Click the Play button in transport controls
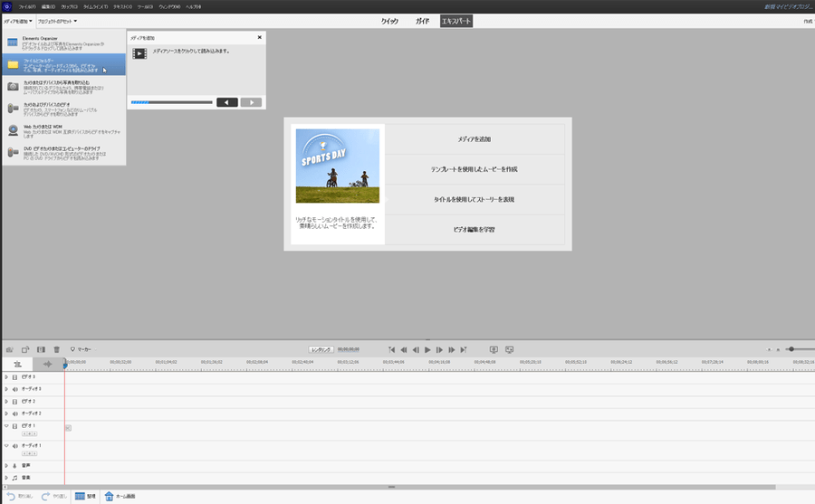The image size is (815, 504). [x=427, y=349]
